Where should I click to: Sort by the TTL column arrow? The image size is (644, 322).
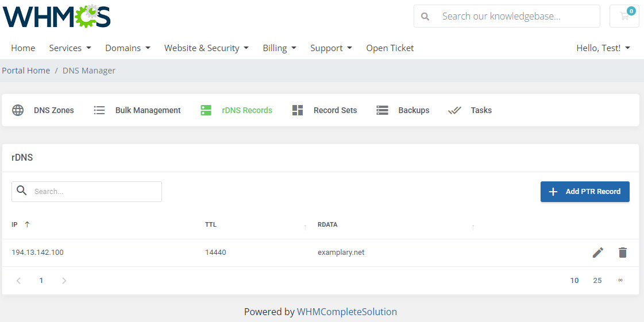pos(305,227)
